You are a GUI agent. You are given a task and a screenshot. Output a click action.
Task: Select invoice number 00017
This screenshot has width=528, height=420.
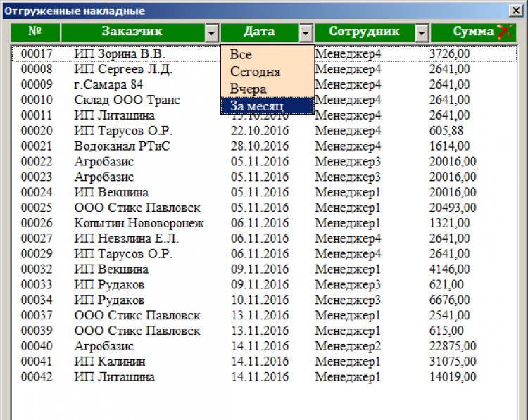tap(37, 53)
